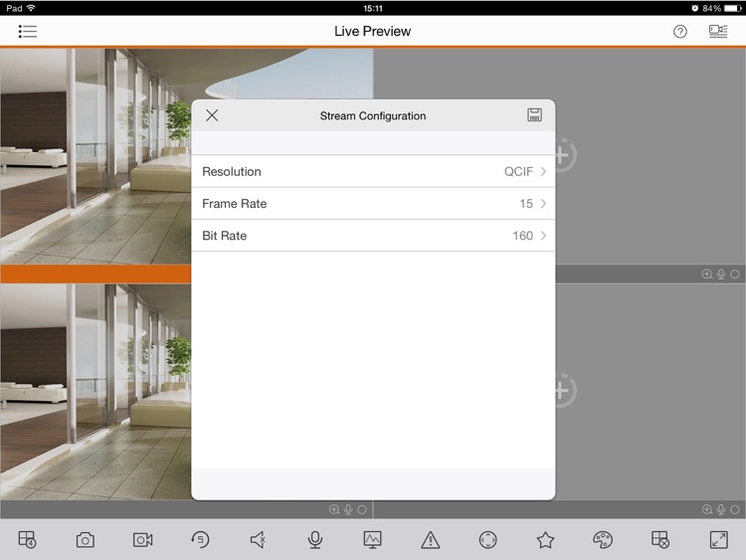Click the Stream Configuration dialog title

coord(373,116)
